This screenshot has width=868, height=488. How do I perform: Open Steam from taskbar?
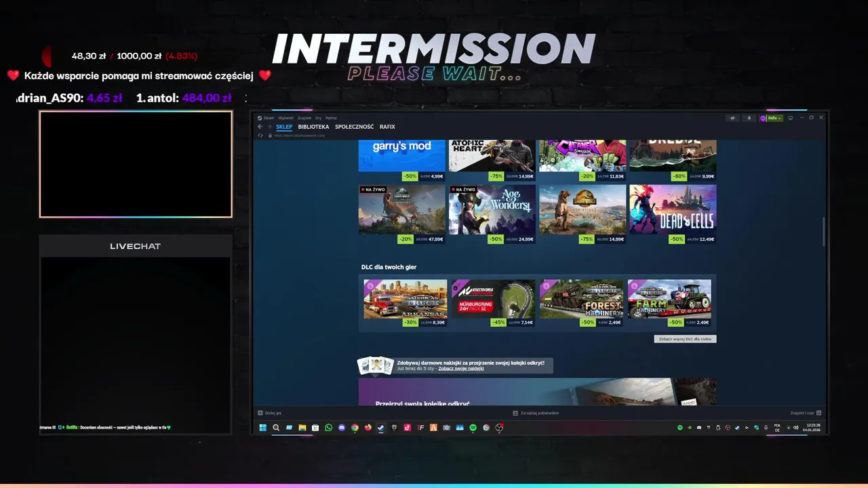pyautogui.click(x=381, y=428)
